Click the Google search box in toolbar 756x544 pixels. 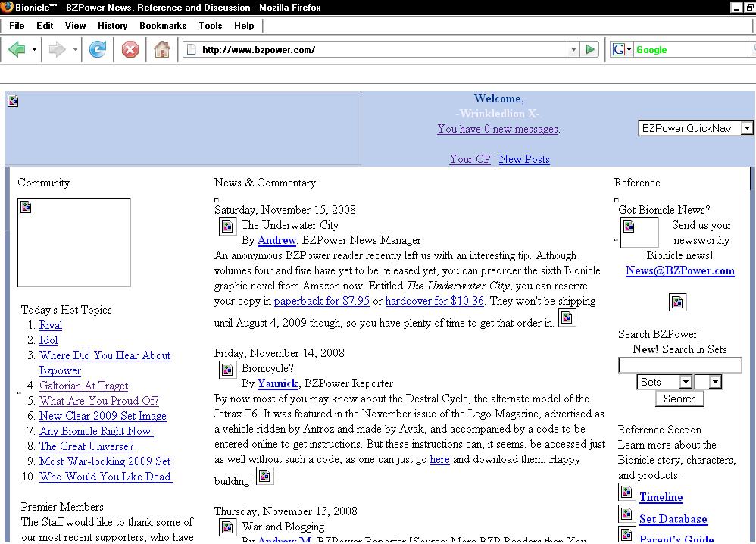692,49
